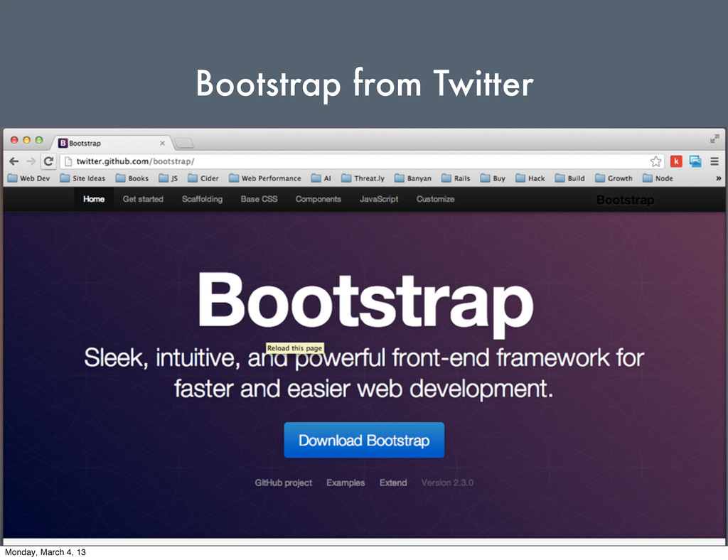Open the Web Performance bookmarks folder
Image resolution: width=728 pixels, height=560 pixels.
(265, 178)
